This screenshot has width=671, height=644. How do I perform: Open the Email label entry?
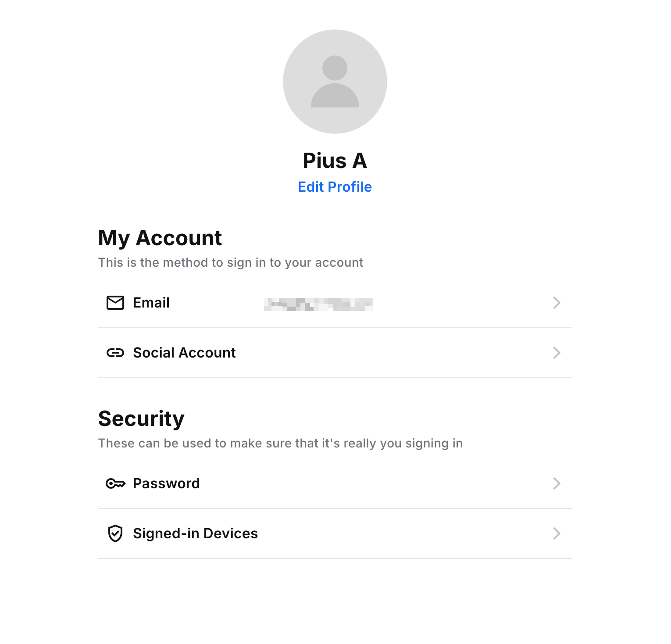151,303
